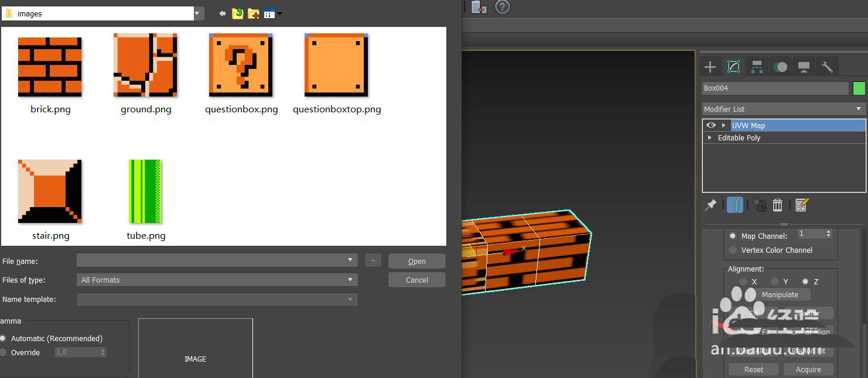Click the Pin Stack icon
Image resolution: width=868 pixels, height=378 pixels.
(x=710, y=205)
